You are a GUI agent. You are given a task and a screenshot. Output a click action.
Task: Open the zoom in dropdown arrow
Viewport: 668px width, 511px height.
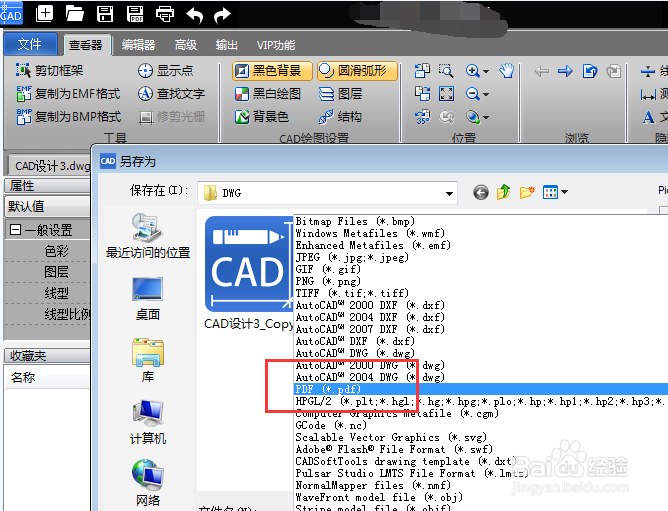486,71
